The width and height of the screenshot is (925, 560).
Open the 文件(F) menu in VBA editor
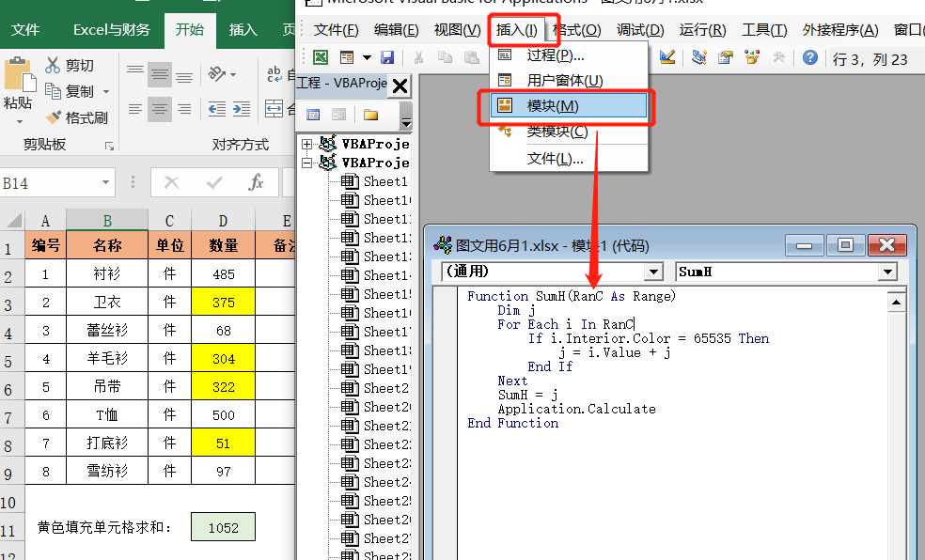[x=336, y=30]
